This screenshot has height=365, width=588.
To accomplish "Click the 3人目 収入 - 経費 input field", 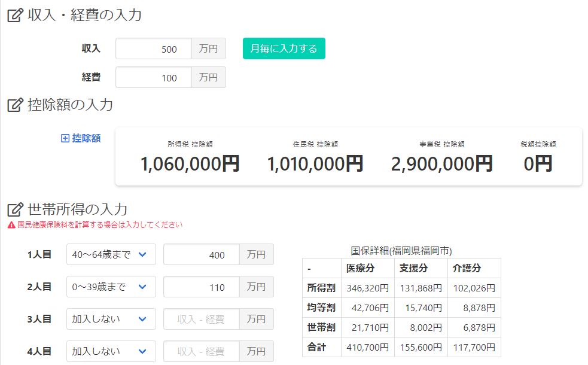I will pyautogui.click(x=202, y=319).
